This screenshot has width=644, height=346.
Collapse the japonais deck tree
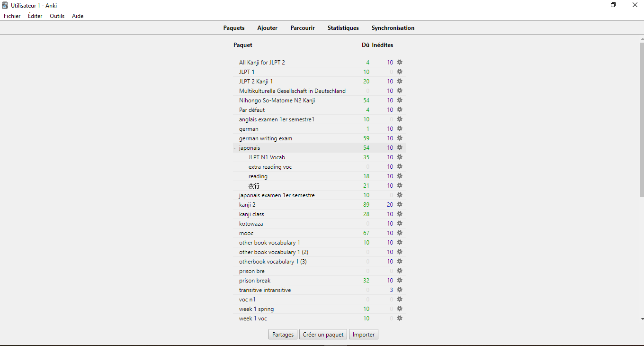click(234, 148)
